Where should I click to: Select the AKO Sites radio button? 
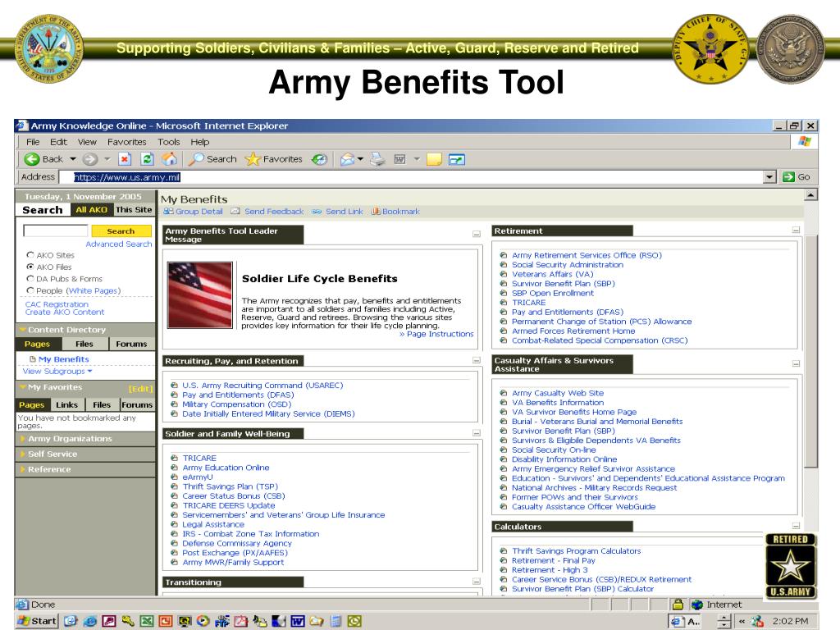coord(30,255)
